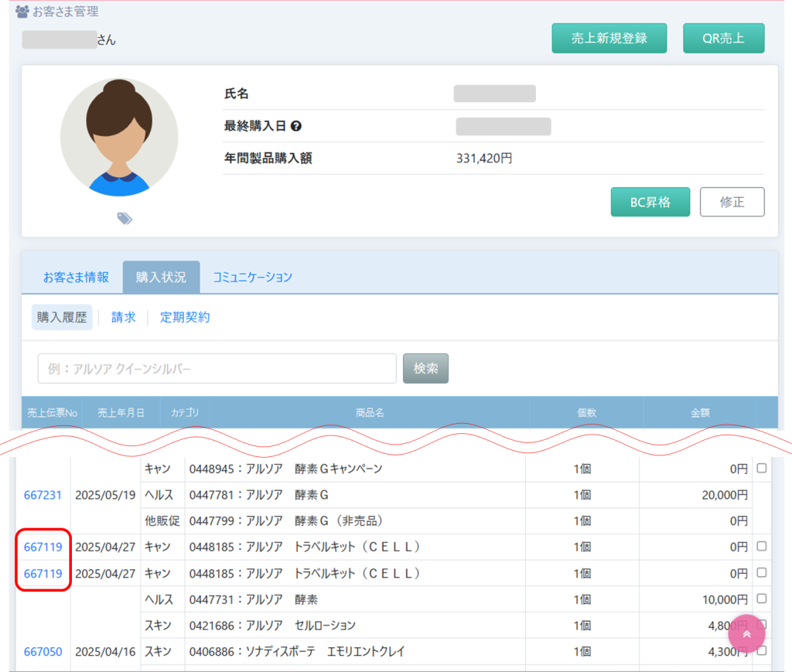Viewport: 792px width, 672px height.
Task: Open the 請求 sub-tab
Action: [x=124, y=317]
